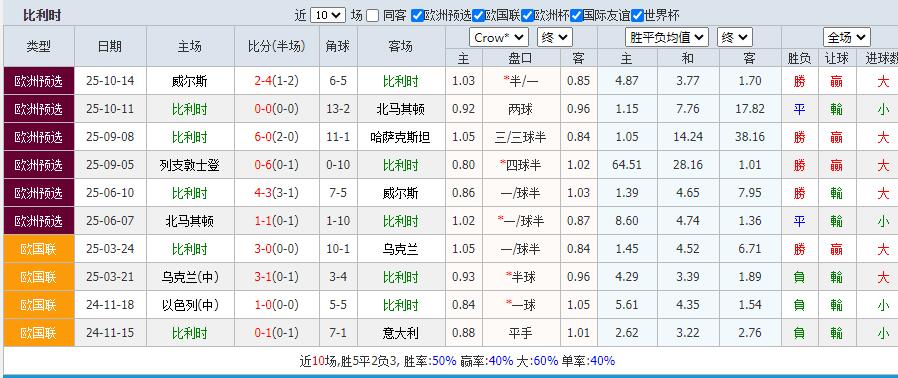Screen dimensions: 898x378
Task: Uncheck the 欧国联 filter checkbox
Action: coord(478,15)
